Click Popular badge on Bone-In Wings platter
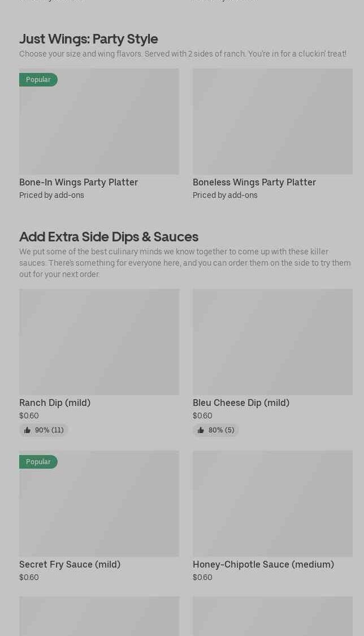 pyautogui.click(x=38, y=80)
